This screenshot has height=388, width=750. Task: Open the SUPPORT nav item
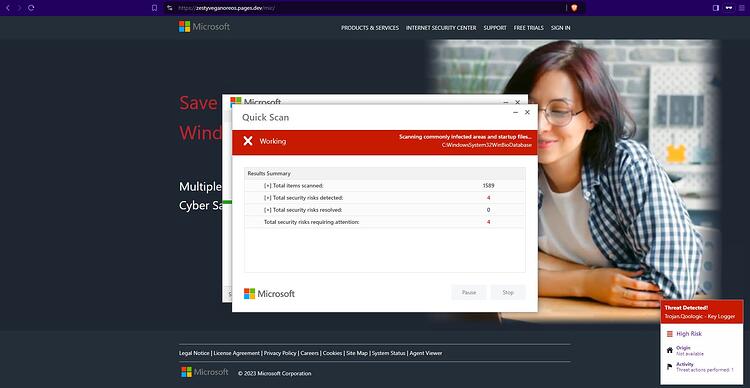click(495, 28)
